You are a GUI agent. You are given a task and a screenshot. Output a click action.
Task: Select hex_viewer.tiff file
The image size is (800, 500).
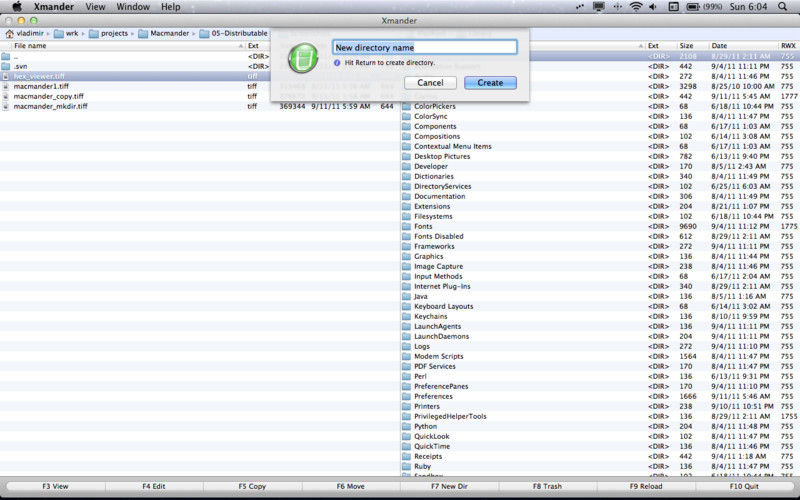point(135,77)
